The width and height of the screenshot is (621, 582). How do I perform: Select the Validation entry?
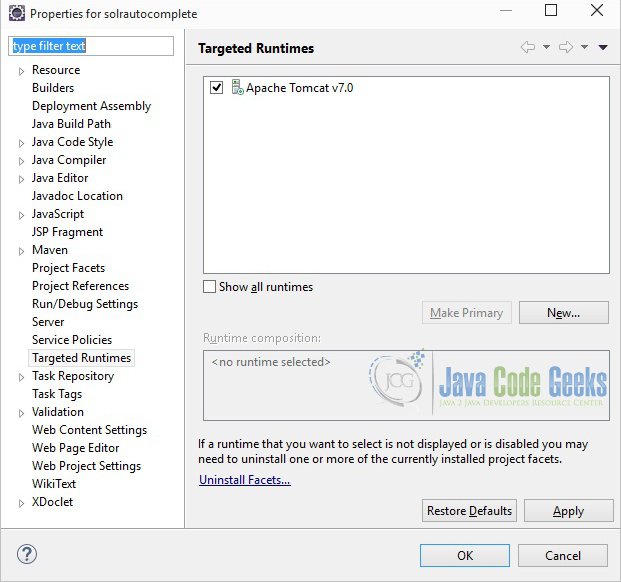point(58,412)
